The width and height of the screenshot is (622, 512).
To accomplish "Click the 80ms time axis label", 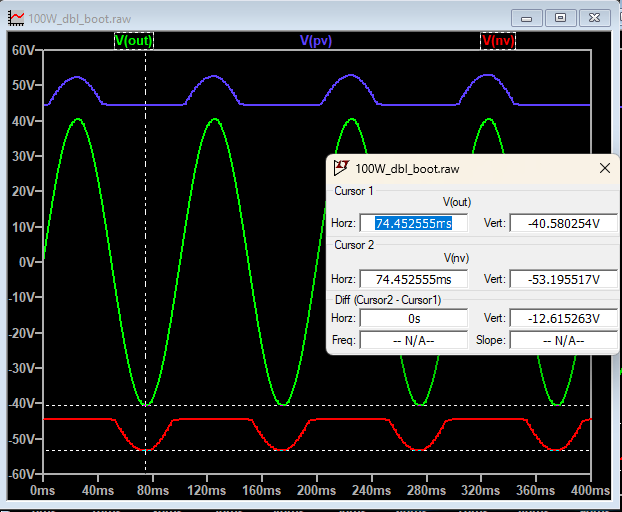I will [x=153, y=491].
